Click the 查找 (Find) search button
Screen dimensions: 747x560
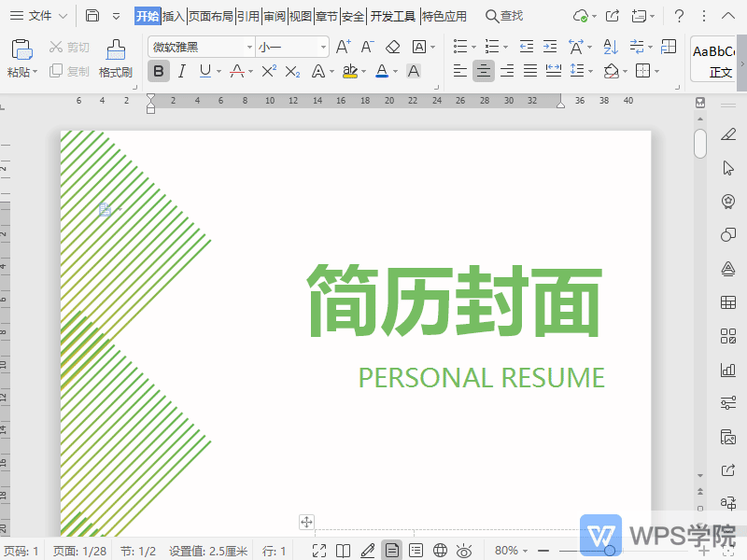point(504,16)
